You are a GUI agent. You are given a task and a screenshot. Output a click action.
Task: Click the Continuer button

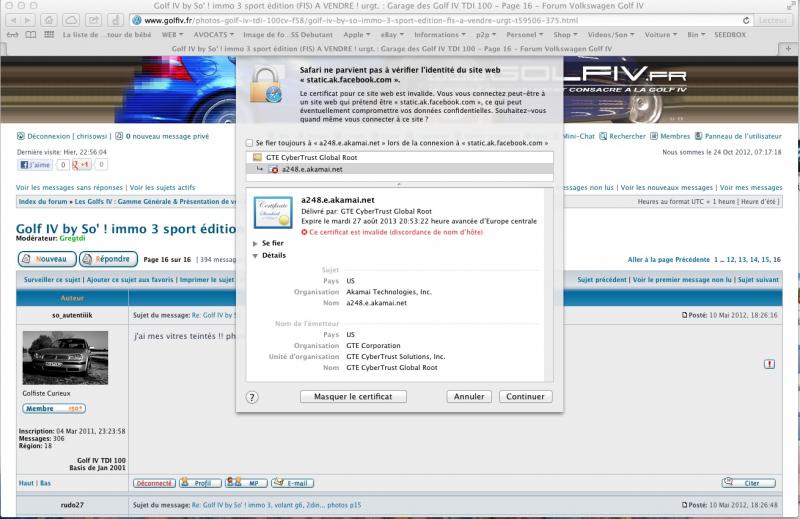525,397
